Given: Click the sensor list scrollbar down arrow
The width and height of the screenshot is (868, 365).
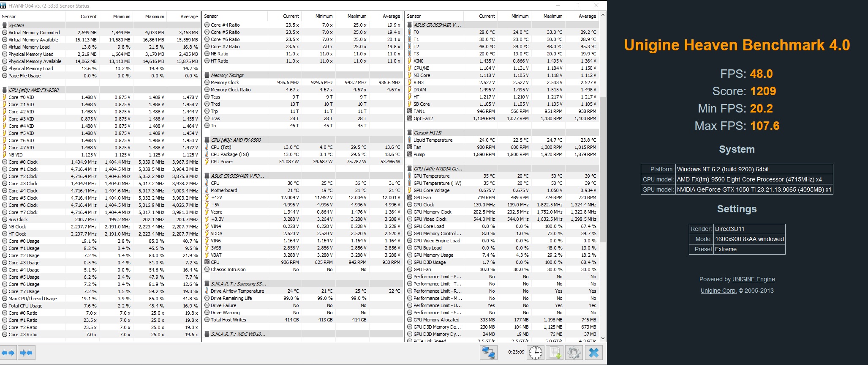Looking at the screenshot, I should pyautogui.click(x=603, y=338).
